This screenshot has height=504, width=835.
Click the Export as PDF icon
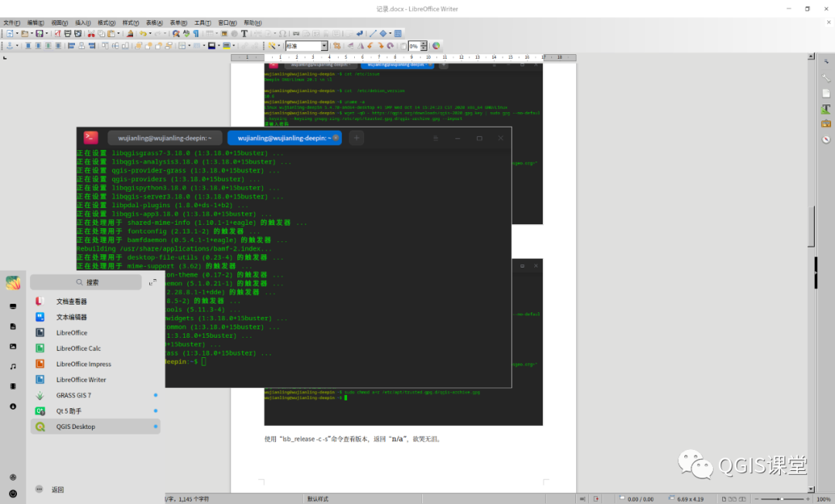57,33
